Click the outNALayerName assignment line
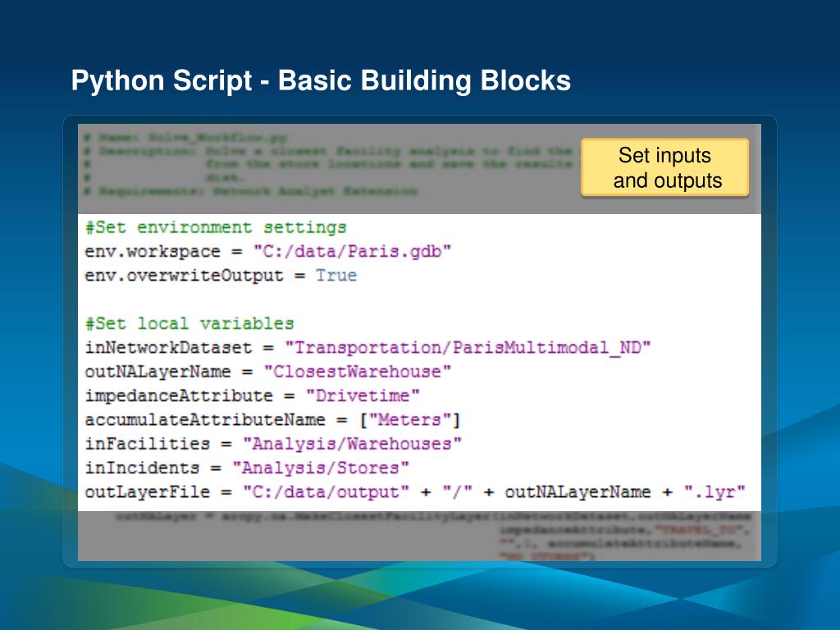Image resolution: width=840 pixels, height=630 pixels. click(x=268, y=372)
